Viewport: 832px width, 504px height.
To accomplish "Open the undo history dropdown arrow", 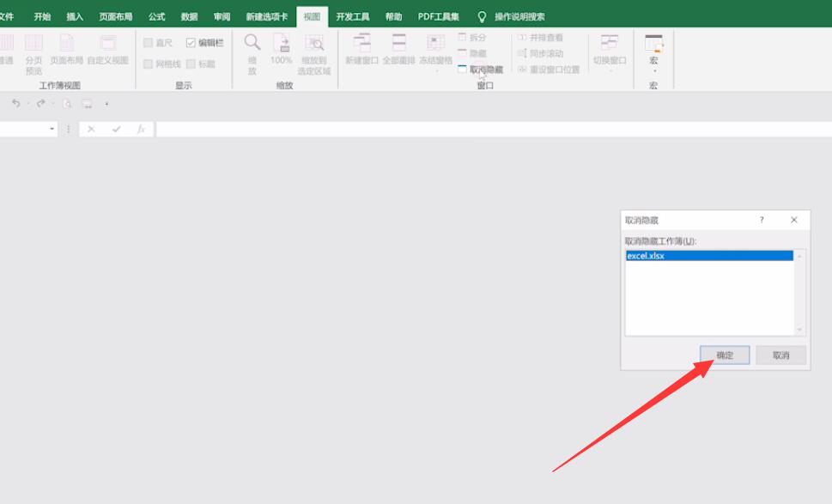I will tap(27, 103).
